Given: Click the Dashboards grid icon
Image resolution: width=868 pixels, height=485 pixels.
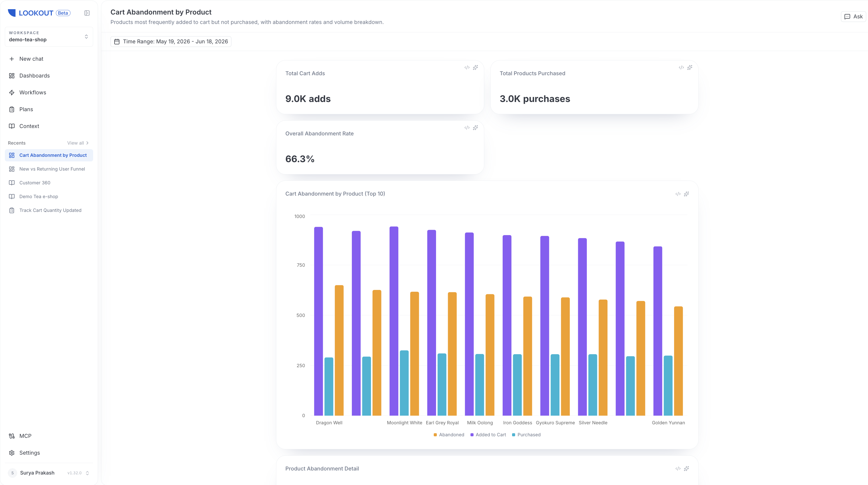Looking at the screenshot, I should click(12, 76).
